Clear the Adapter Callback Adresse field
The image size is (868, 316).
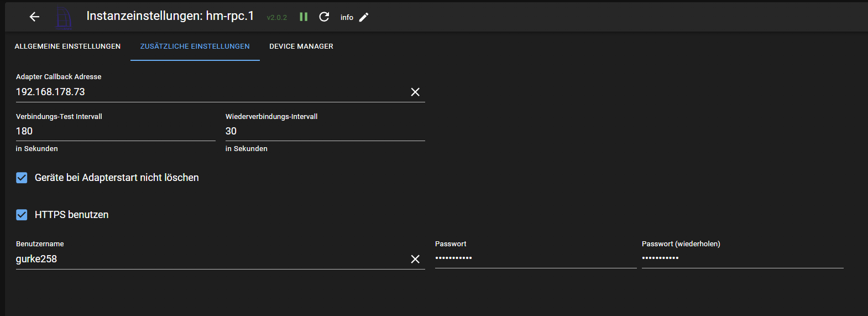[415, 92]
